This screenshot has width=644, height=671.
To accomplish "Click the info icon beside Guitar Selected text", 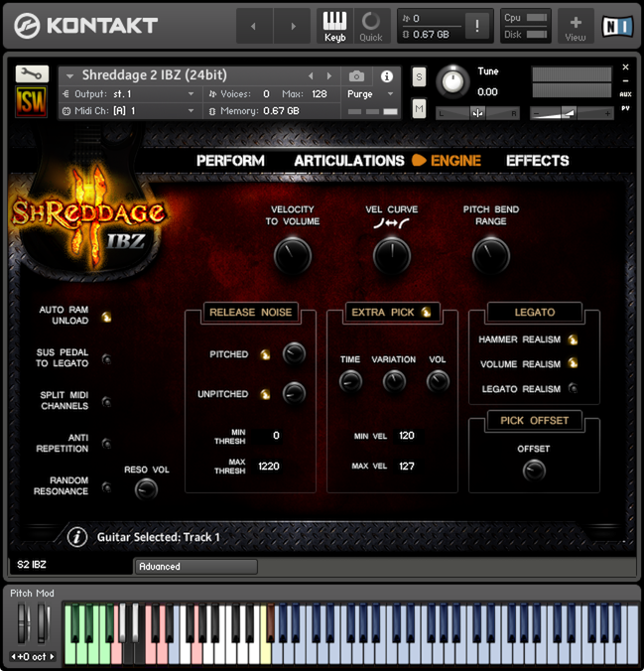I will tap(77, 537).
